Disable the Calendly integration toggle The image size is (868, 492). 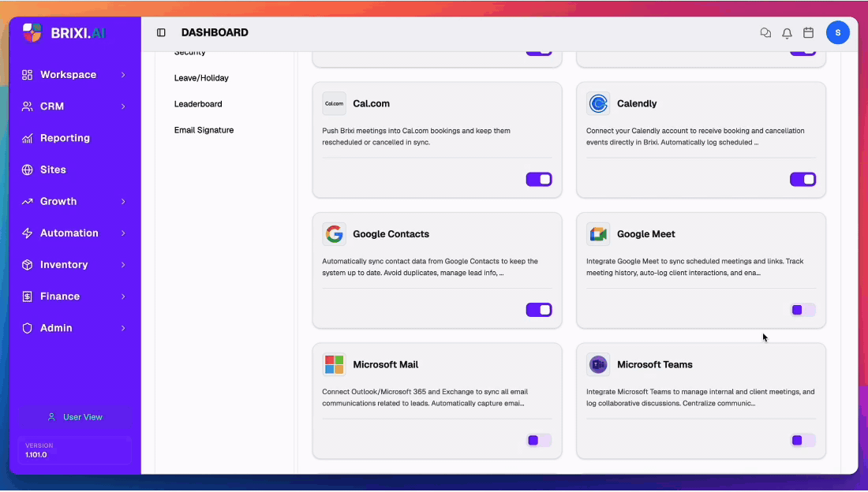coord(803,179)
